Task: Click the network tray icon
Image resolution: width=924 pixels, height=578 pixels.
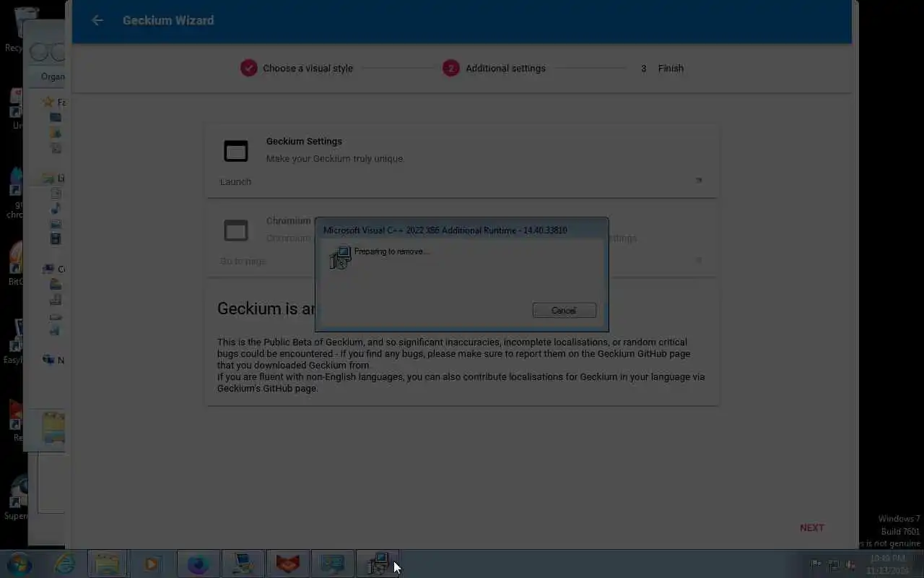Action: coord(834,564)
